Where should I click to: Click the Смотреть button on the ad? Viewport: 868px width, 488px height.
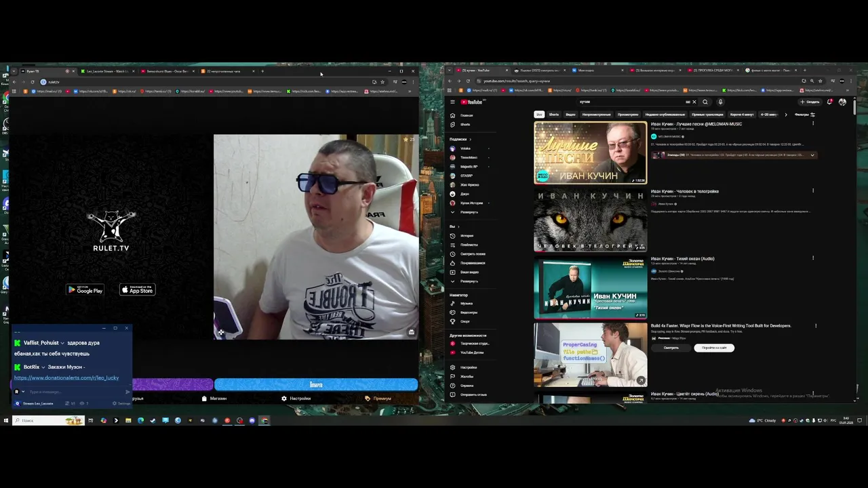tap(671, 348)
